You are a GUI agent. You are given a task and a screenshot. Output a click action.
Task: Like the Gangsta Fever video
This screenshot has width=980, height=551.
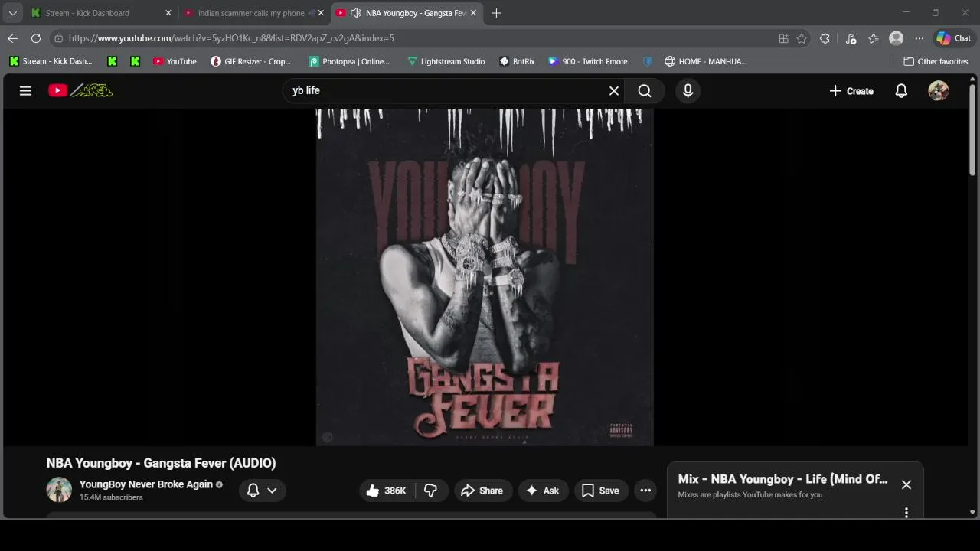click(x=387, y=491)
